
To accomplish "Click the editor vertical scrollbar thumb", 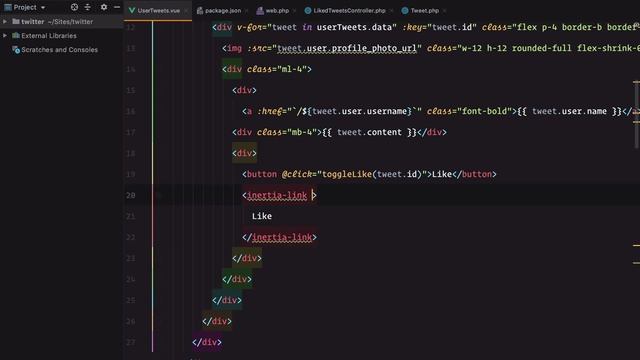I will (x=636, y=114).
